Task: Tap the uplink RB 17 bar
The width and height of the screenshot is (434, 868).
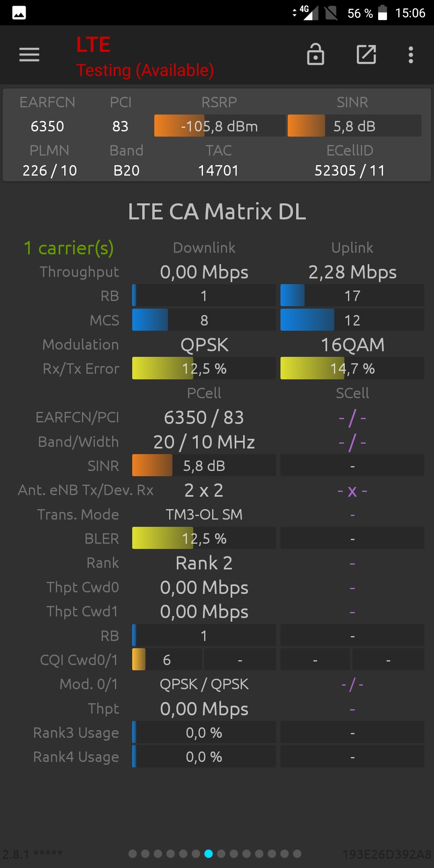Action: (352, 295)
